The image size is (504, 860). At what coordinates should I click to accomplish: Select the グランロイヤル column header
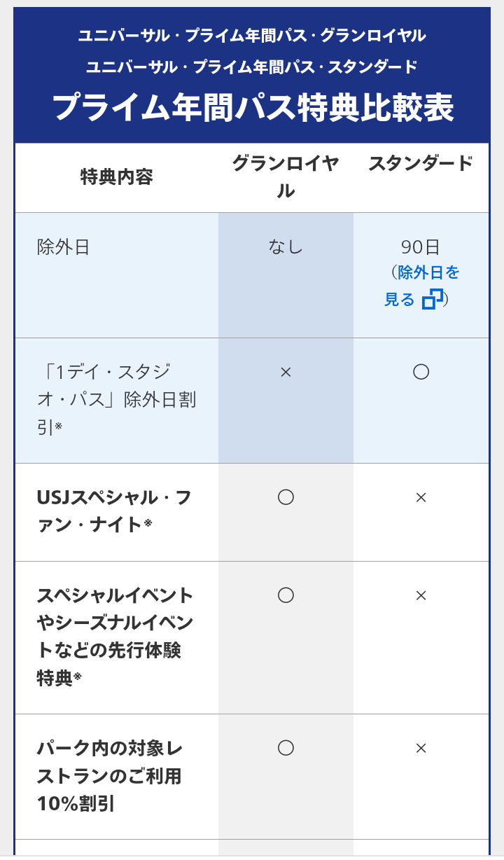286,177
